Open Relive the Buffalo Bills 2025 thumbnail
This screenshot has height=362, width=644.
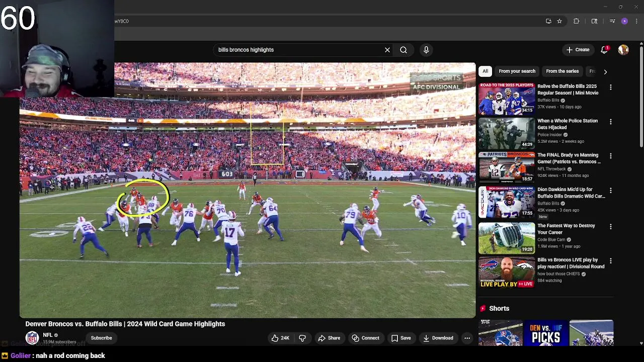pyautogui.click(x=507, y=99)
